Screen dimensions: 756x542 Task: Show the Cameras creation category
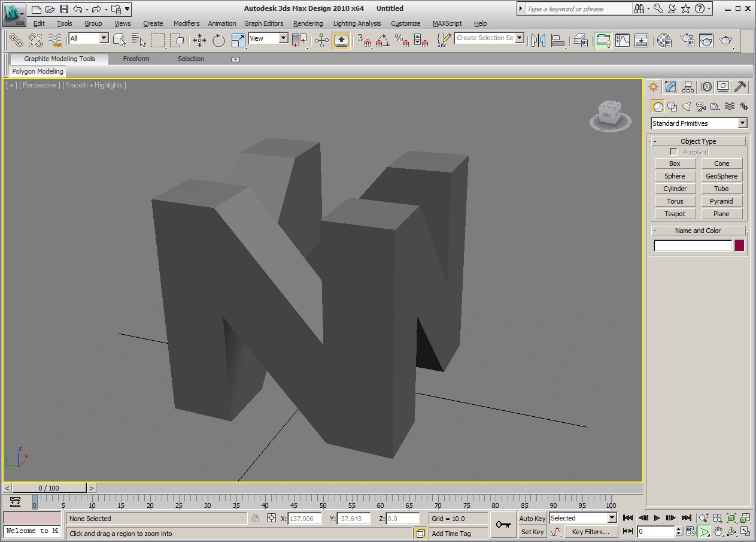701,107
